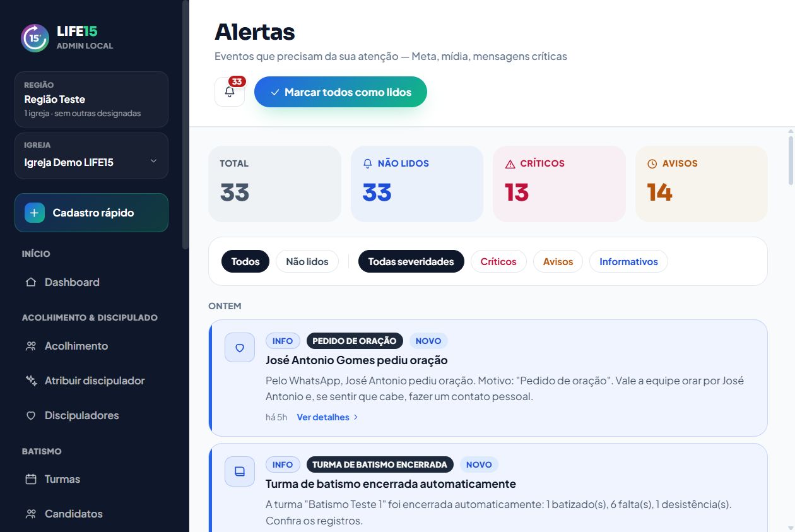
Task: Select the Todas severidades filter
Action: coord(411,261)
